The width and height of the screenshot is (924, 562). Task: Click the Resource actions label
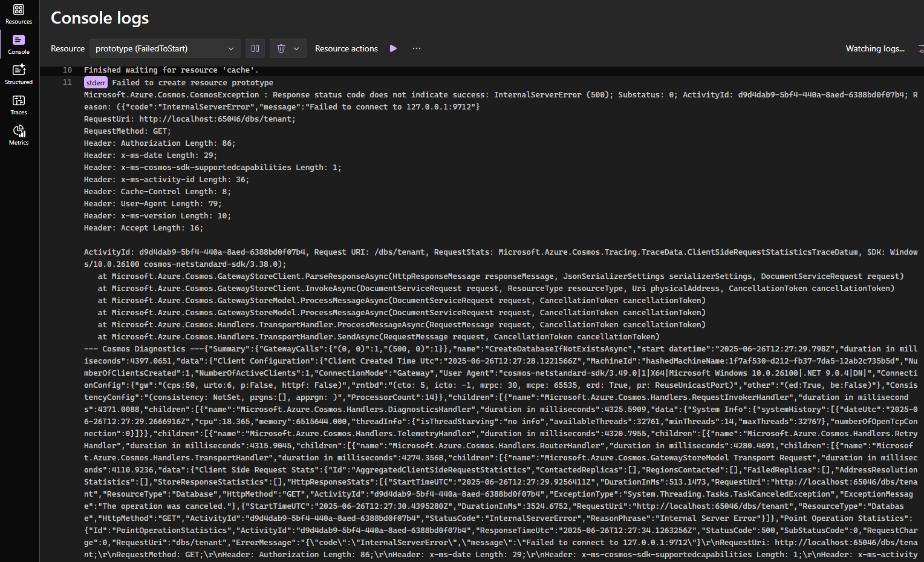[x=346, y=48]
